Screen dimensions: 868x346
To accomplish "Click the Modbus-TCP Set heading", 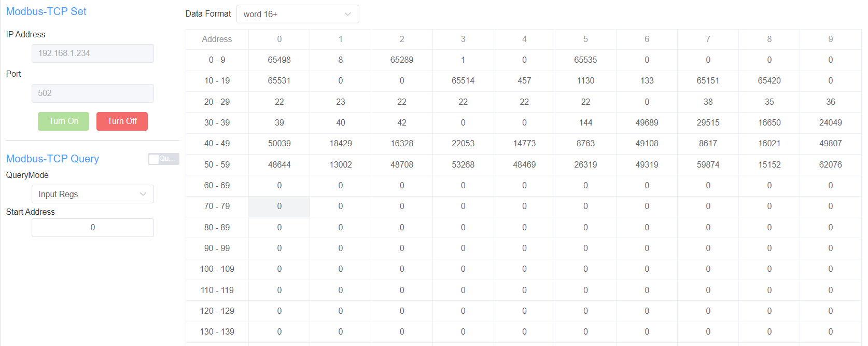I will point(46,11).
